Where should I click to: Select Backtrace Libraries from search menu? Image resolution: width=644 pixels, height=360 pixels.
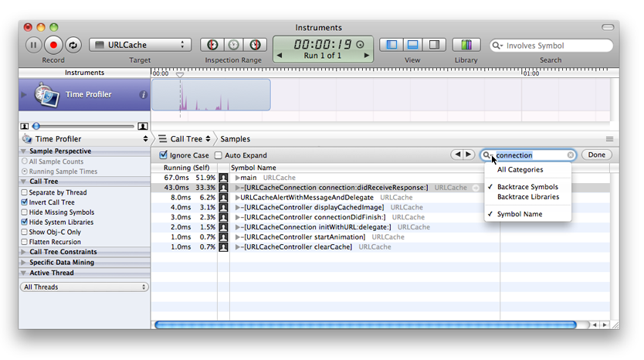527,197
